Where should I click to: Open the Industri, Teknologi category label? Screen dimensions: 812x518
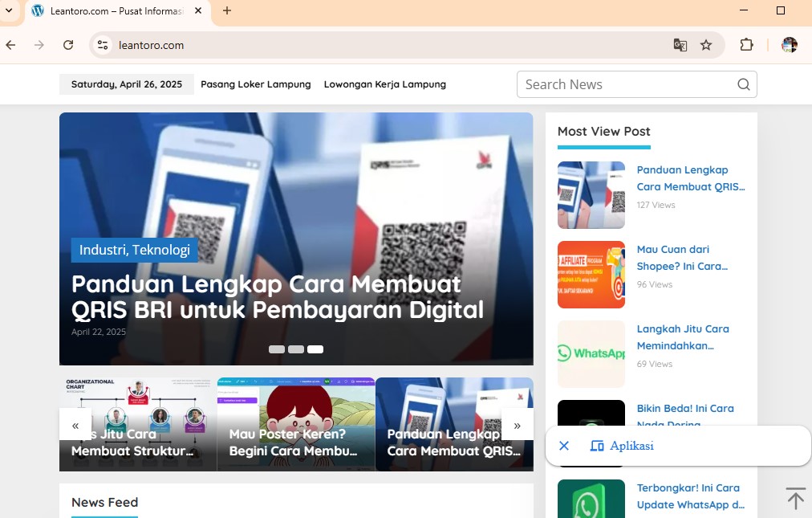pyautogui.click(x=135, y=250)
